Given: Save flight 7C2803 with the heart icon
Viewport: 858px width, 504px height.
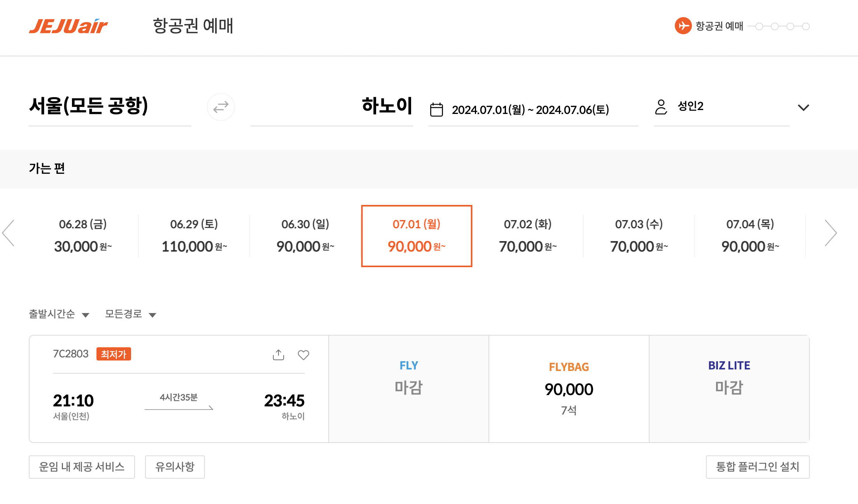Looking at the screenshot, I should (303, 354).
